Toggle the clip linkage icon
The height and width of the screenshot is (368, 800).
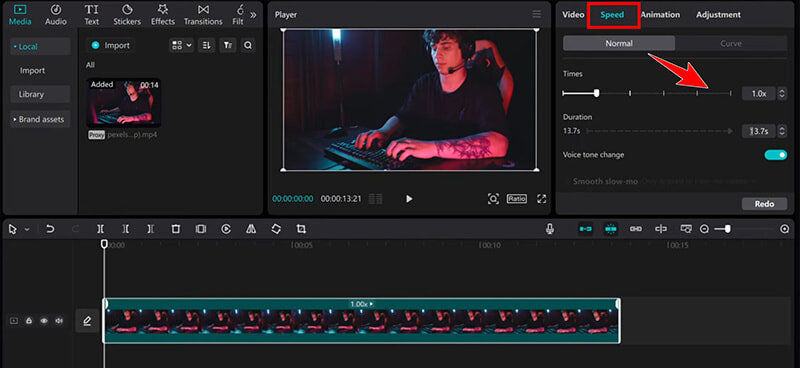click(x=636, y=229)
